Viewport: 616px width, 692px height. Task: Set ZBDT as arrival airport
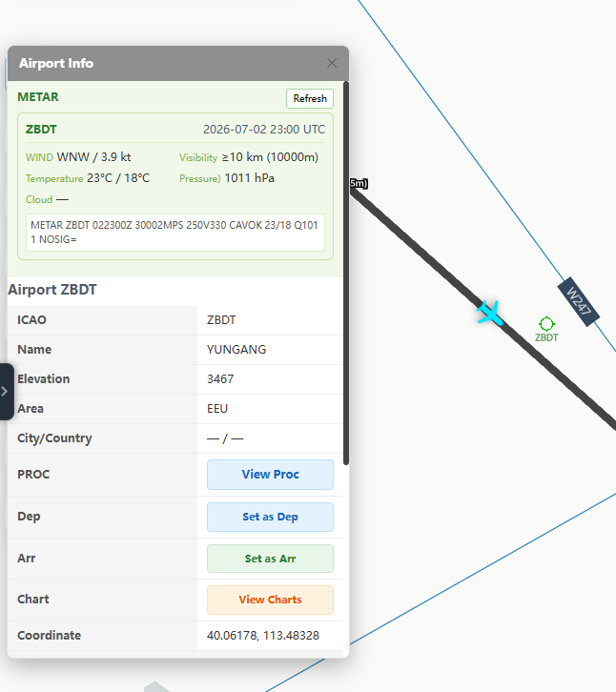click(270, 559)
